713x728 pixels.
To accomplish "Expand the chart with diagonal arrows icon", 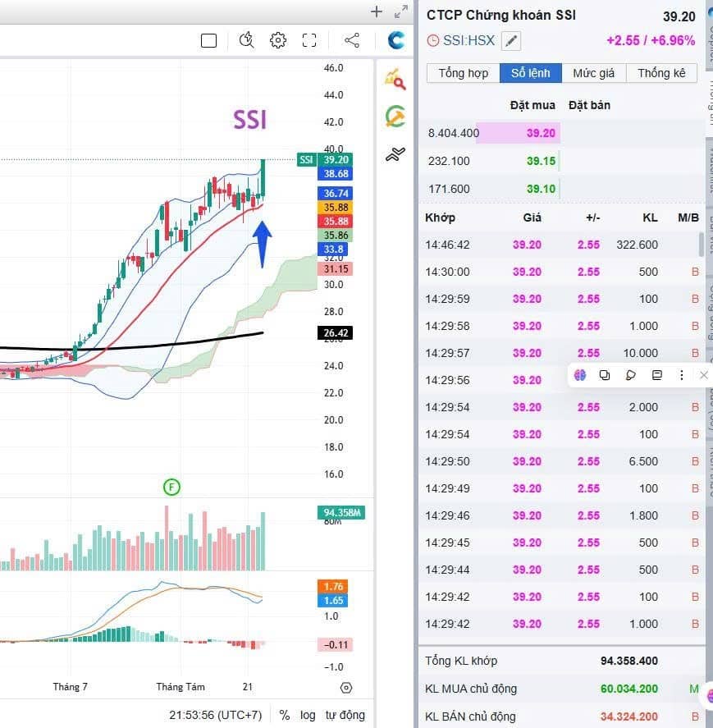I will [x=401, y=11].
